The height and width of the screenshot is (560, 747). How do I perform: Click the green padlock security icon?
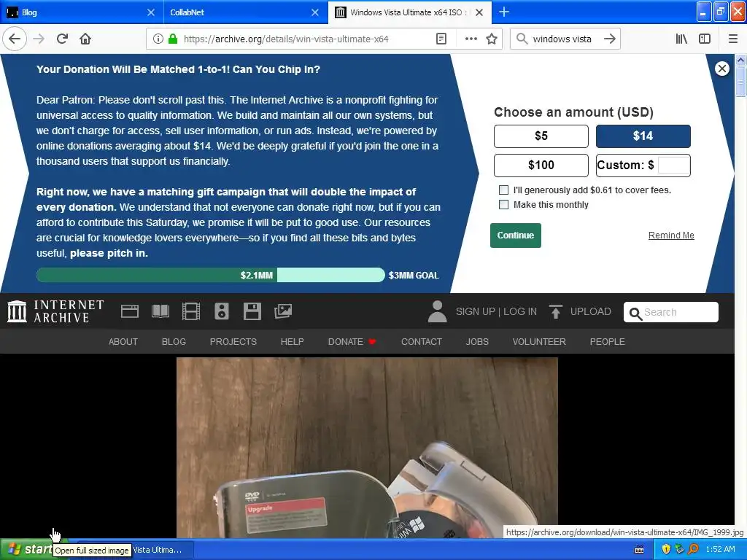[x=173, y=39]
